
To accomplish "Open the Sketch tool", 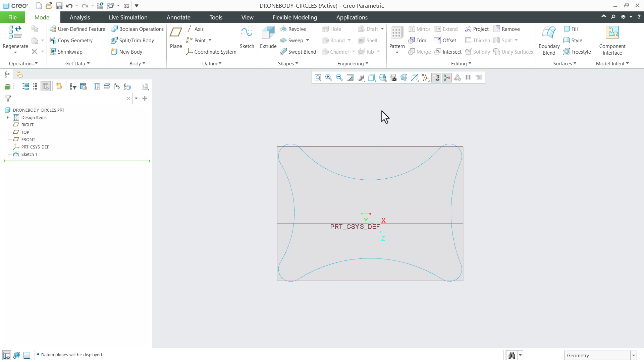I will [247, 37].
